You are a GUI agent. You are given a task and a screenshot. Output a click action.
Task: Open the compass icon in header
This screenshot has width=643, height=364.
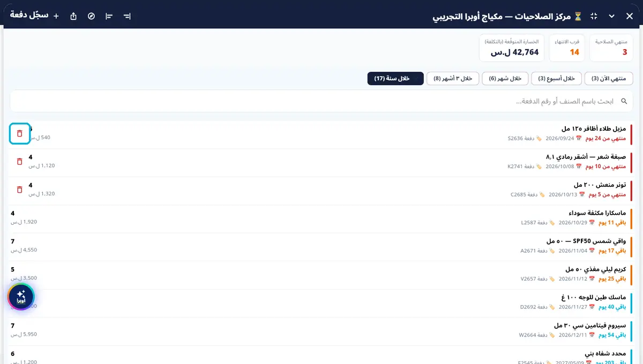coord(92,16)
